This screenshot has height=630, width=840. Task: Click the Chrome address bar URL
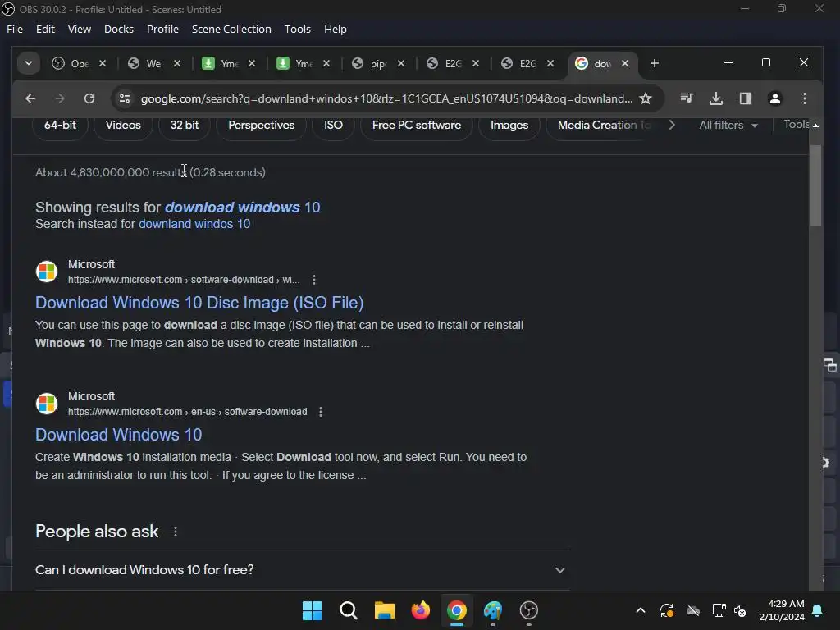pyautogui.click(x=386, y=98)
